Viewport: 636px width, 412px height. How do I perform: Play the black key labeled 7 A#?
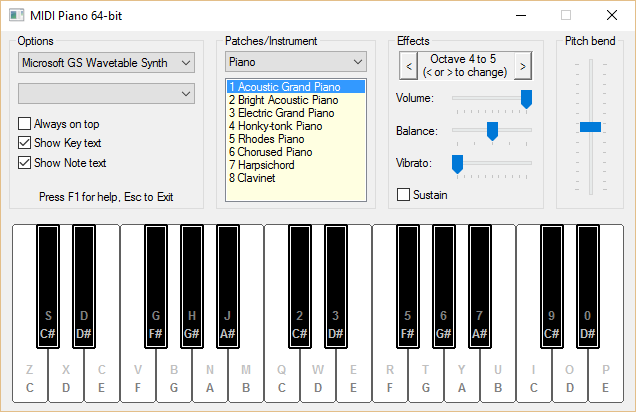pyautogui.click(x=479, y=286)
